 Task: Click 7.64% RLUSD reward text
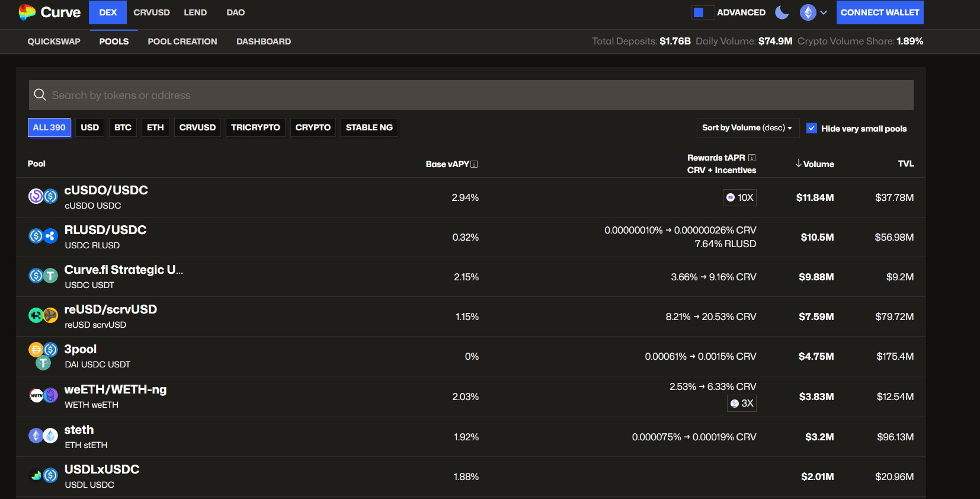[725, 244]
